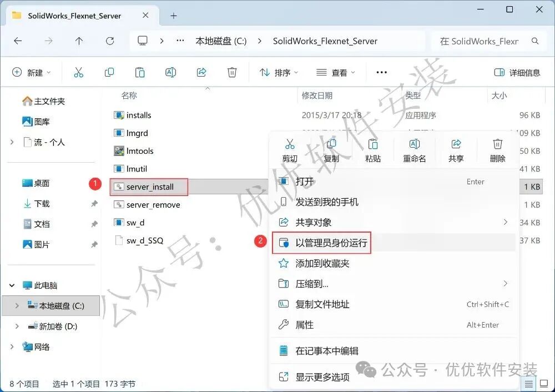Open the 新建 dropdown
The height and width of the screenshot is (392, 555).
click(32, 73)
